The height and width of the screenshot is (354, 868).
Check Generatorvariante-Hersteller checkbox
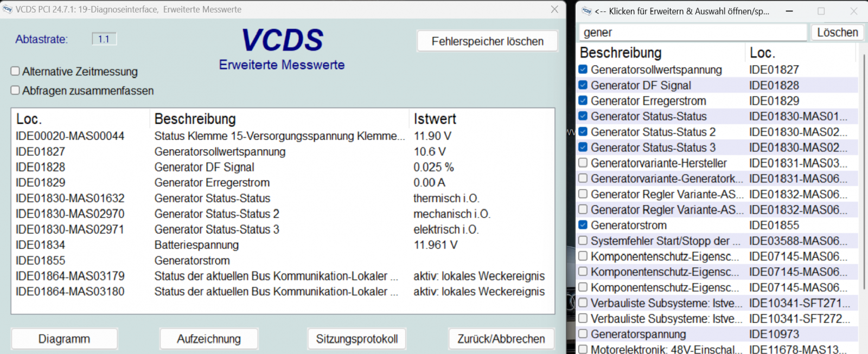tap(583, 163)
